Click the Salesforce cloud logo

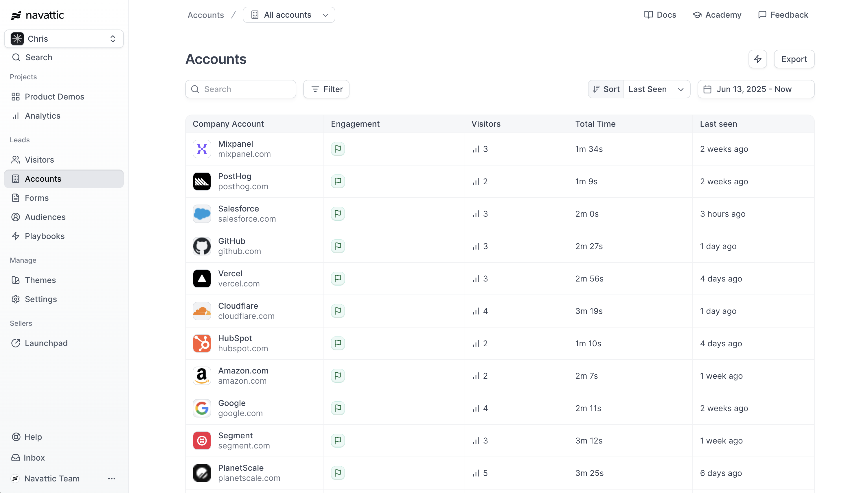pos(202,214)
